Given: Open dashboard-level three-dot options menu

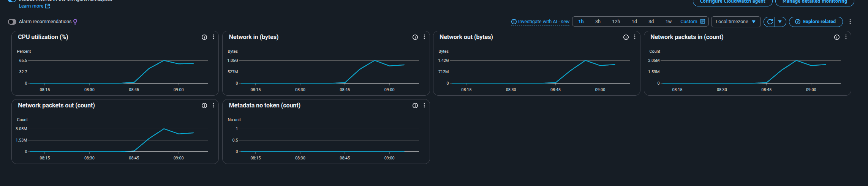Looking at the screenshot, I should [x=850, y=22].
